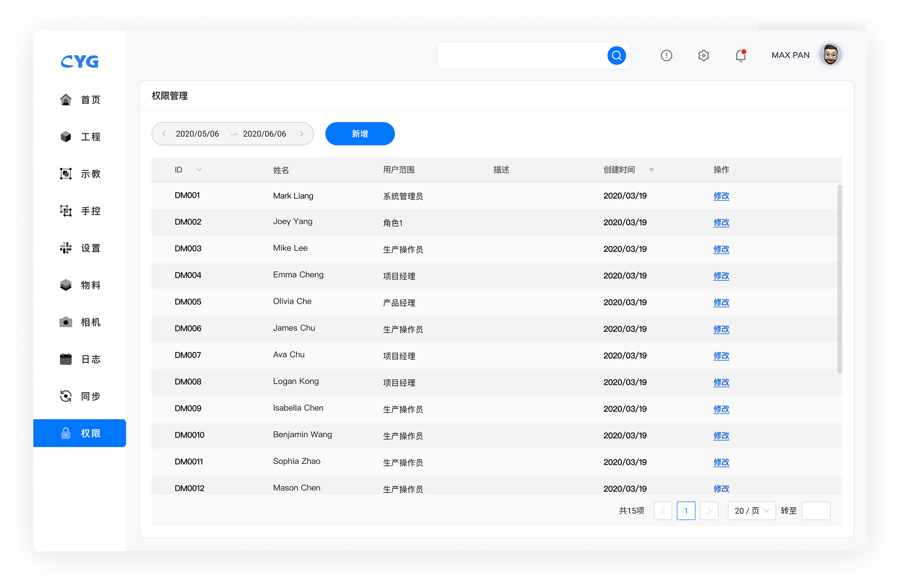Open settings gear icon in header
This screenshot has height=588, width=901.
[x=703, y=55]
